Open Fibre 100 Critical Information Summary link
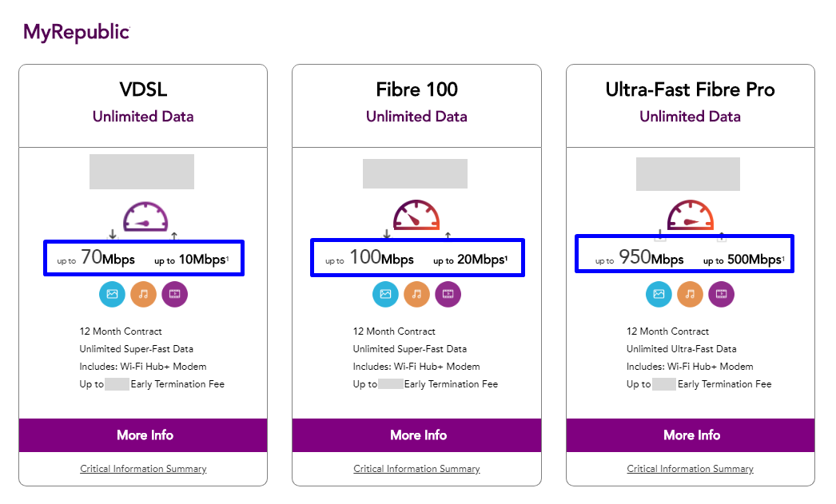The image size is (836, 504). click(x=416, y=469)
